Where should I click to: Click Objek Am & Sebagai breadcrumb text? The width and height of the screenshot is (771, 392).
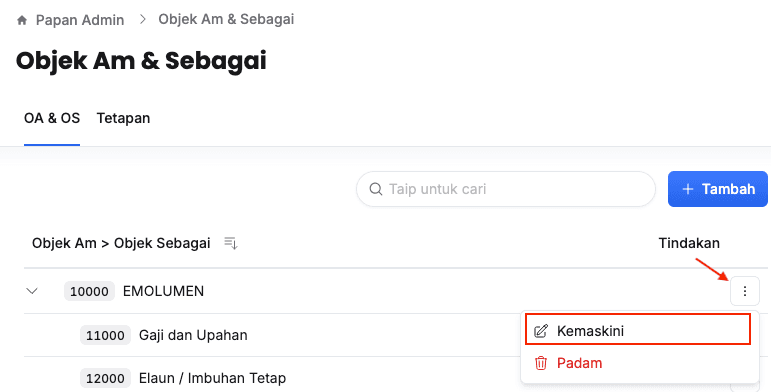coord(226,19)
